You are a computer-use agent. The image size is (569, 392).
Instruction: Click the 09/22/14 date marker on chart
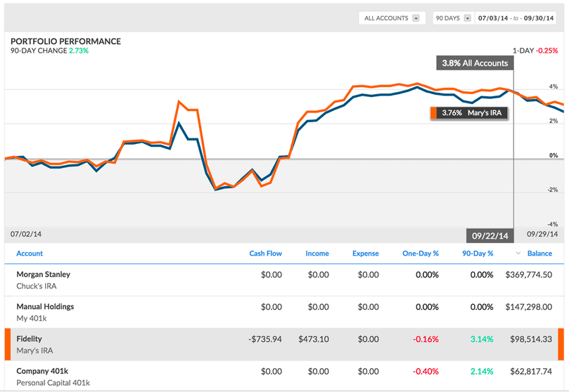(x=490, y=235)
